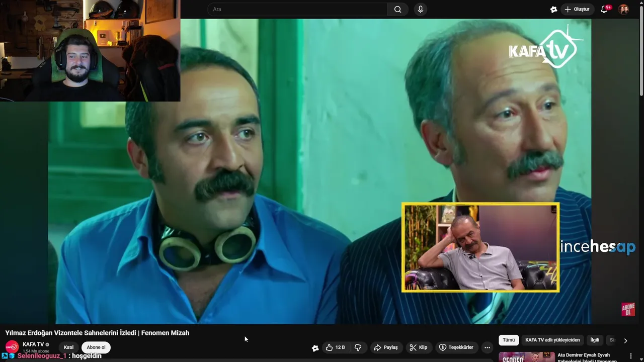Open the Oluştur create menu
The width and height of the screenshot is (644, 362).
click(x=577, y=9)
